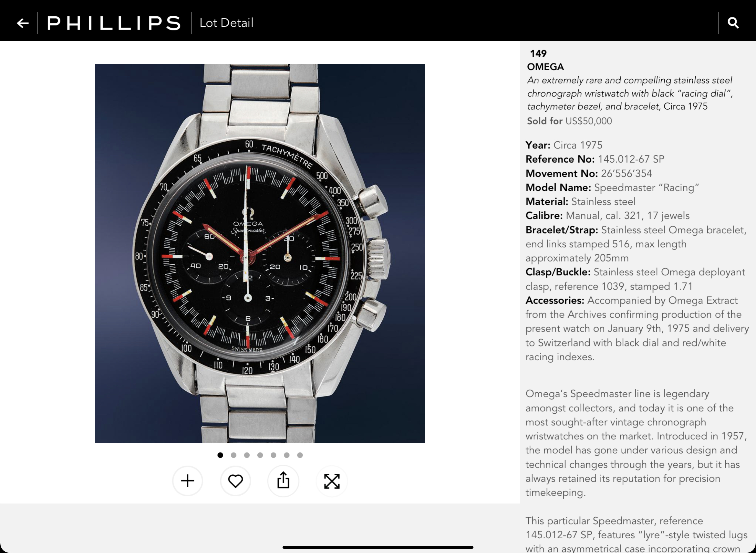Select the third image carousel dot
Screen dimensions: 756x553
pyautogui.click(x=247, y=455)
